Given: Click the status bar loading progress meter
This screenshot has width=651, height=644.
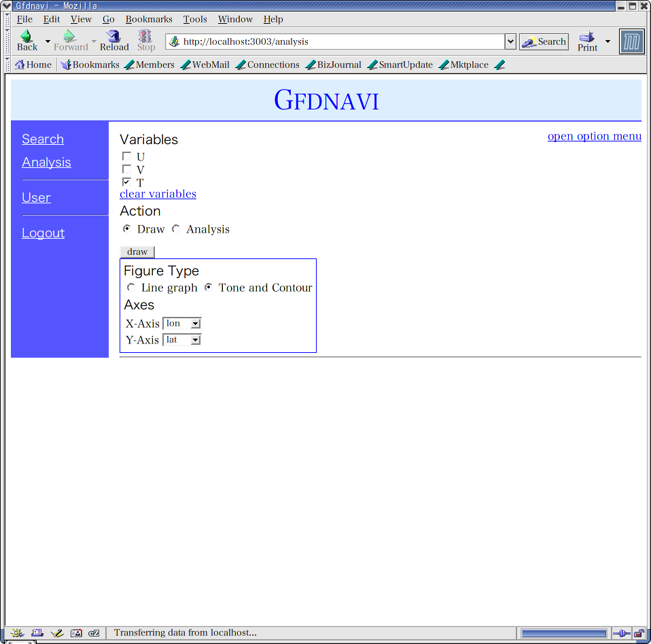Looking at the screenshot, I should point(563,634).
